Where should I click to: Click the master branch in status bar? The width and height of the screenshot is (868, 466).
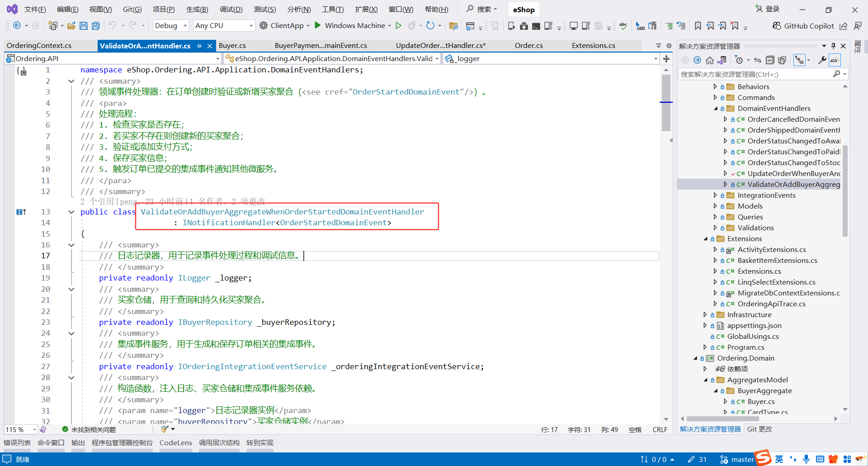(737, 459)
